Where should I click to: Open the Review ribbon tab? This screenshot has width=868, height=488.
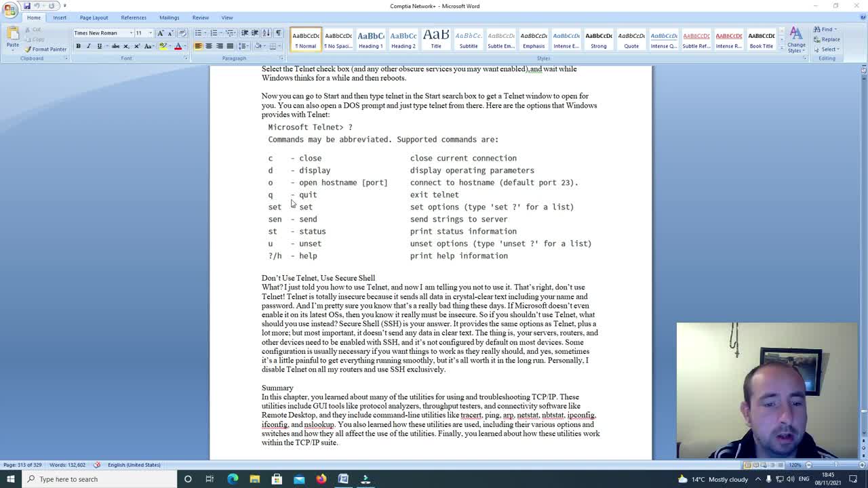(x=201, y=18)
